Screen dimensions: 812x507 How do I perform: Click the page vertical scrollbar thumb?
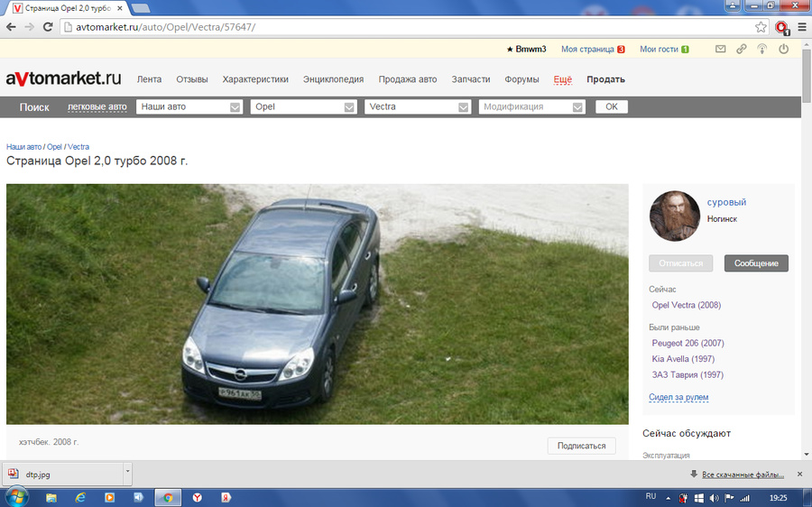click(807, 77)
